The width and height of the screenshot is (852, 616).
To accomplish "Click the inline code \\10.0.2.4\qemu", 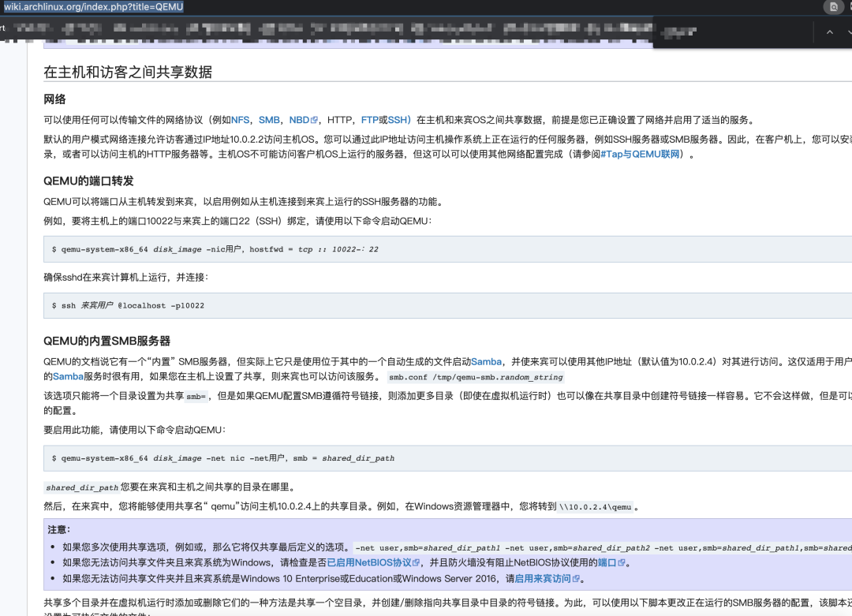I will coord(596,507).
